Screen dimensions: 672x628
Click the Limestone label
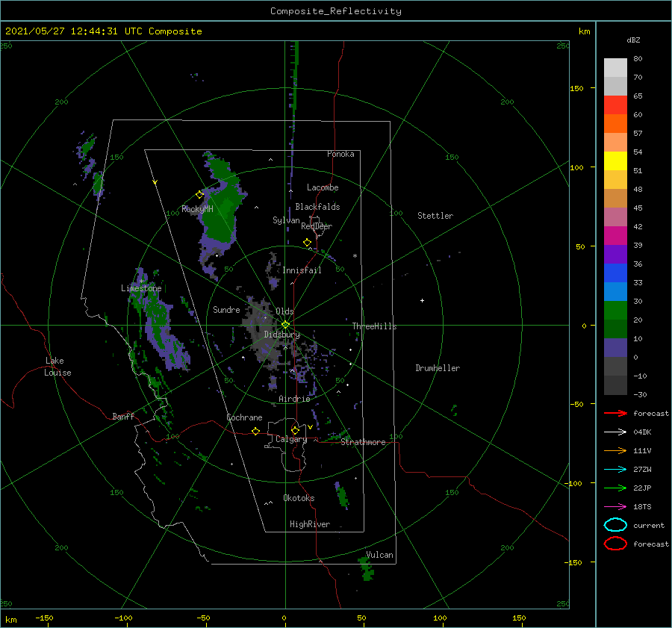click(x=141, y=288)
